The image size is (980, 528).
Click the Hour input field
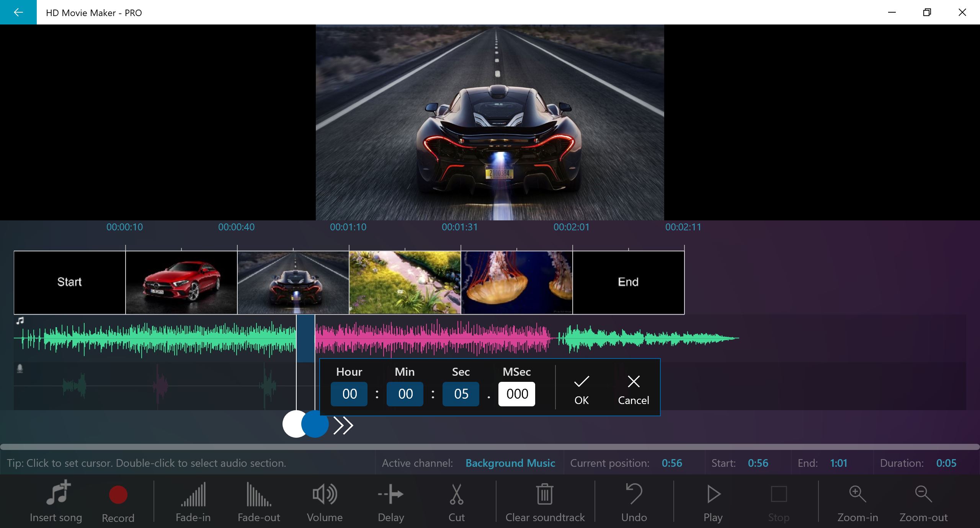click(349, 394)
